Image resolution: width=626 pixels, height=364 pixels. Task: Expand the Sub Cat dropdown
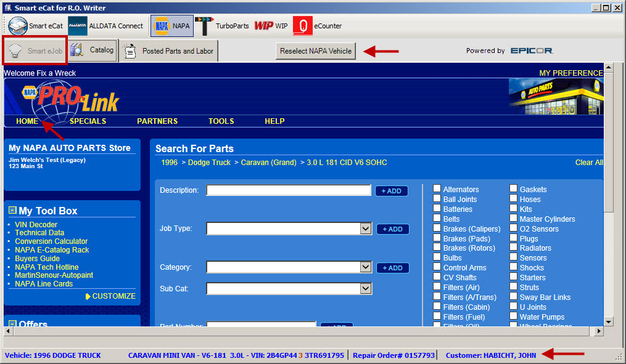[365, 288]
